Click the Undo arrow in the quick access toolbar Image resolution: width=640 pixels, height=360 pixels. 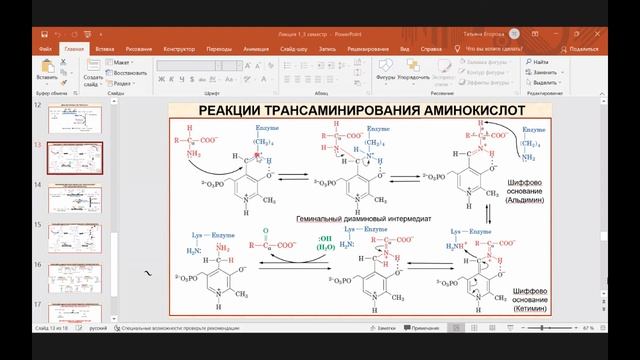tap(58, 34)
